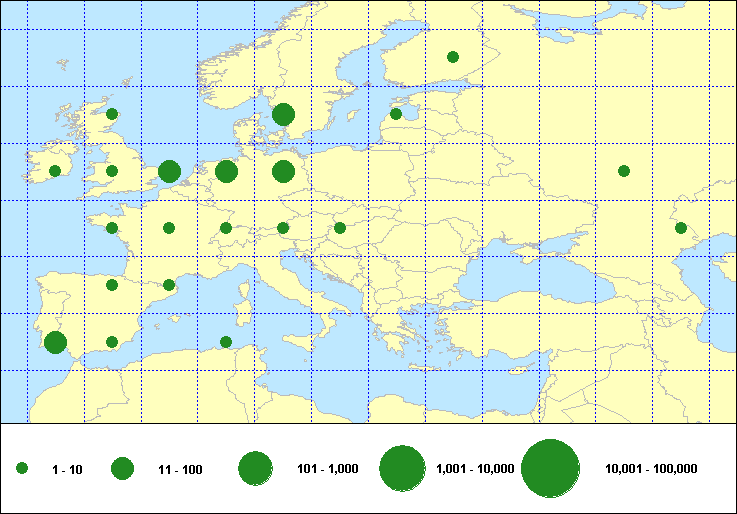The height and width of the screenshot is (514, 737).
Task: Select the marker over Ireland
Action: (x=55, y=171)
